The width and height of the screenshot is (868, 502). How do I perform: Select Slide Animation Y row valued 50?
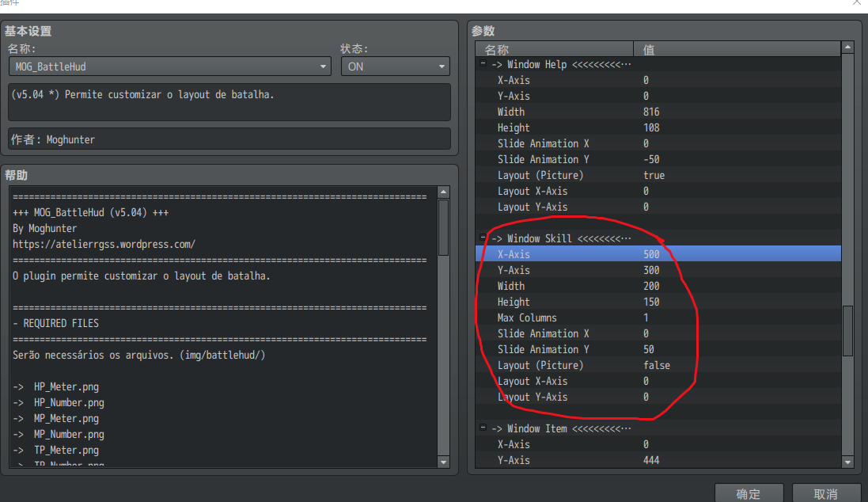click(x=658, y=350)
